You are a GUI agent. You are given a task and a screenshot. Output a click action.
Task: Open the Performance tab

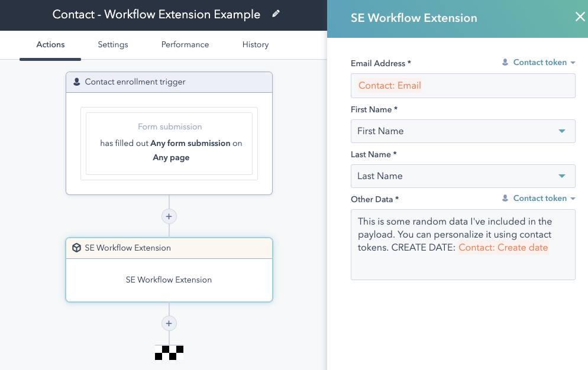(185, 44)
